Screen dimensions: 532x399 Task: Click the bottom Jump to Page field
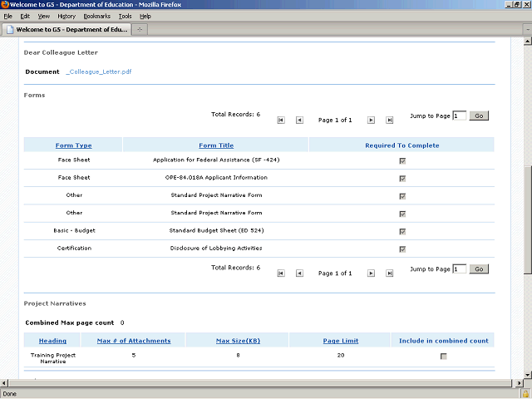click(x=460, y=269)
